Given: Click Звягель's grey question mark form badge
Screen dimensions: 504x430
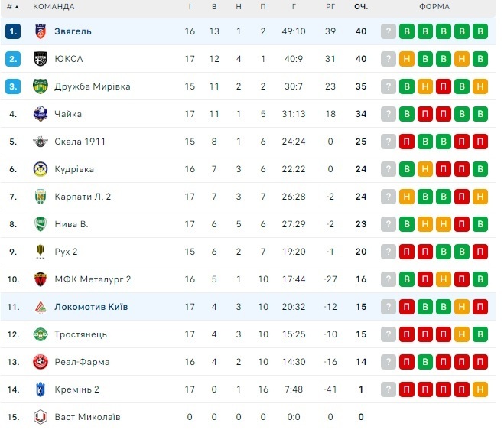Looking at the screenshot, I should coord(389,31).
